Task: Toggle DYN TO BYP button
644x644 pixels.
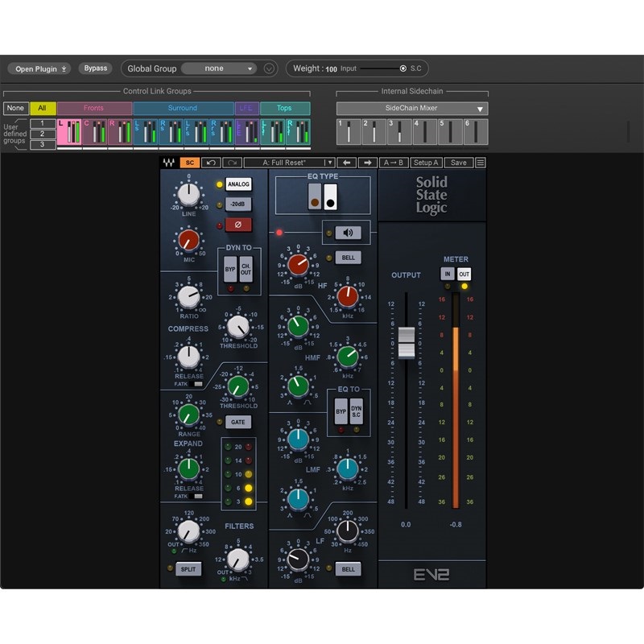Action: pos(230,270)
